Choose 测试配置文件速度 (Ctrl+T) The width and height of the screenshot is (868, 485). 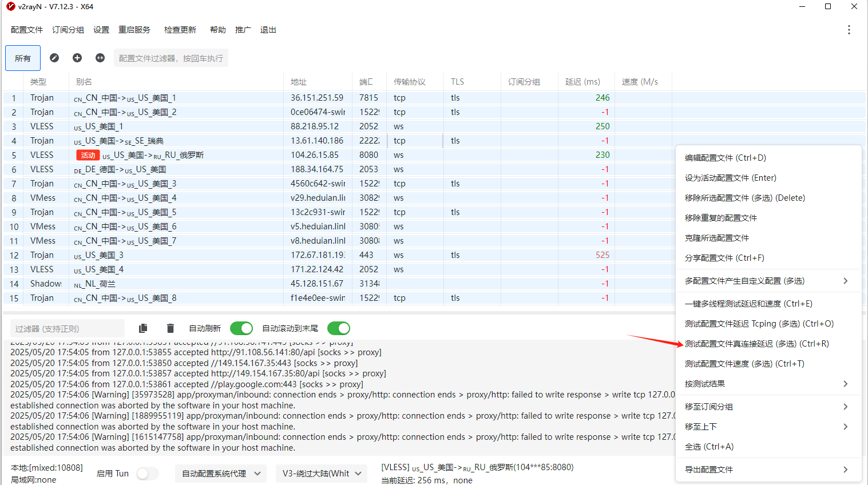pyautogui.click(x=769, y=364)
